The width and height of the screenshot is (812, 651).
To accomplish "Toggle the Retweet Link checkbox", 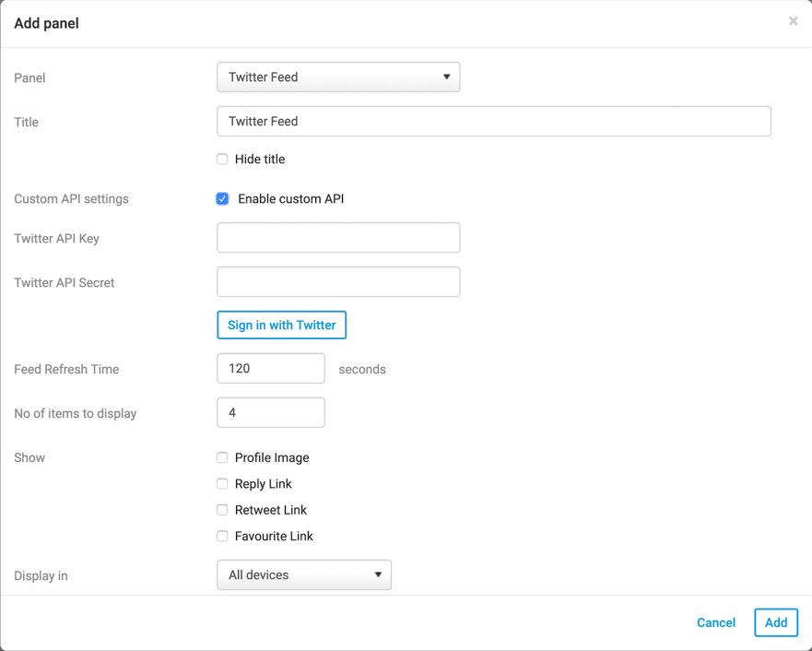I will point(222,510).
